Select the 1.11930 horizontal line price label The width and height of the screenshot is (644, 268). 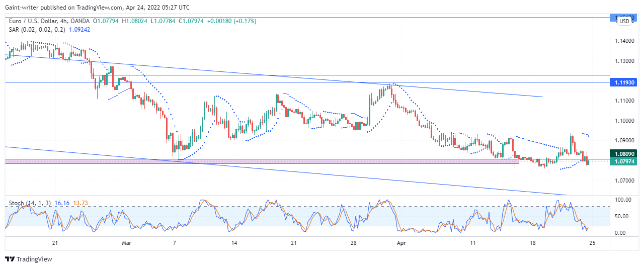click(622, 82)
